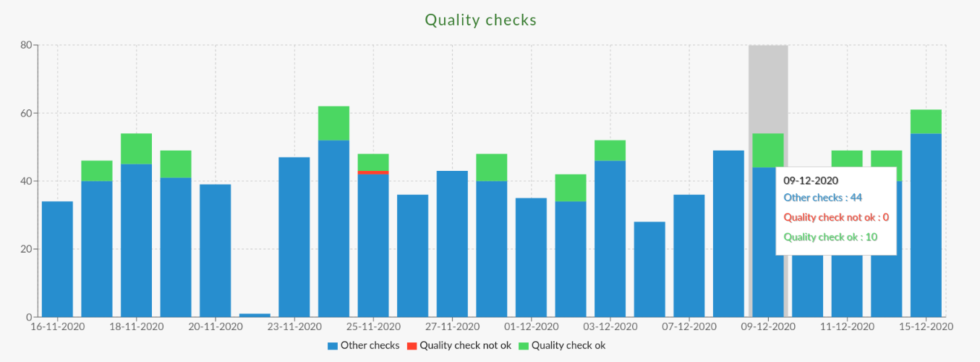Click green segment of the 15-12-2020 bar
This screenshot has width=980, height=362.
pyautogui.click(x=926, y=122)
